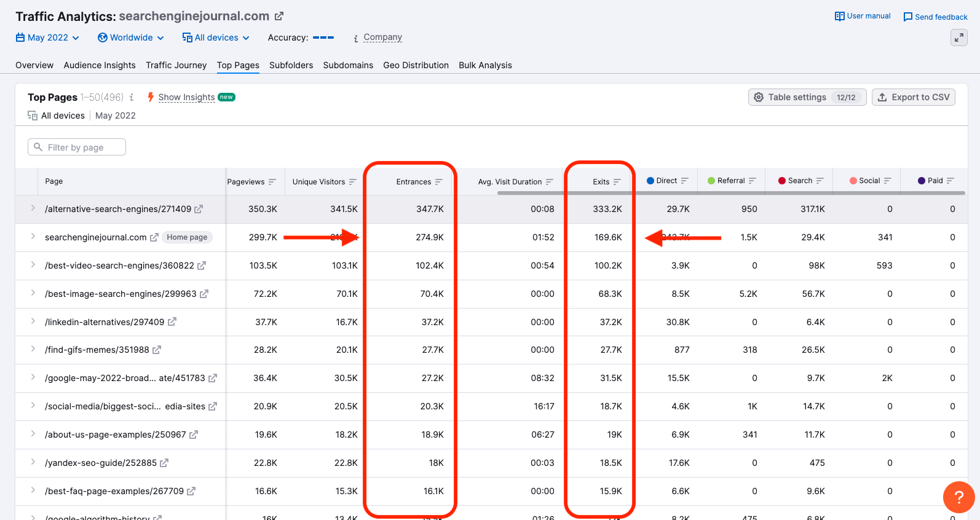This screenshot has width=980, height=520.
Task: Click the Top Pages info icon
Action: [132, 97]
